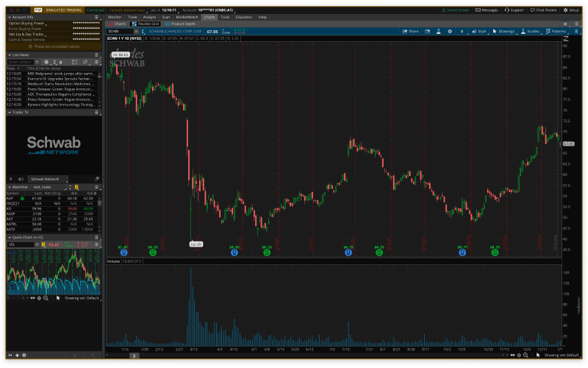Open Chat Rooms speech bubble

point(543,10)
